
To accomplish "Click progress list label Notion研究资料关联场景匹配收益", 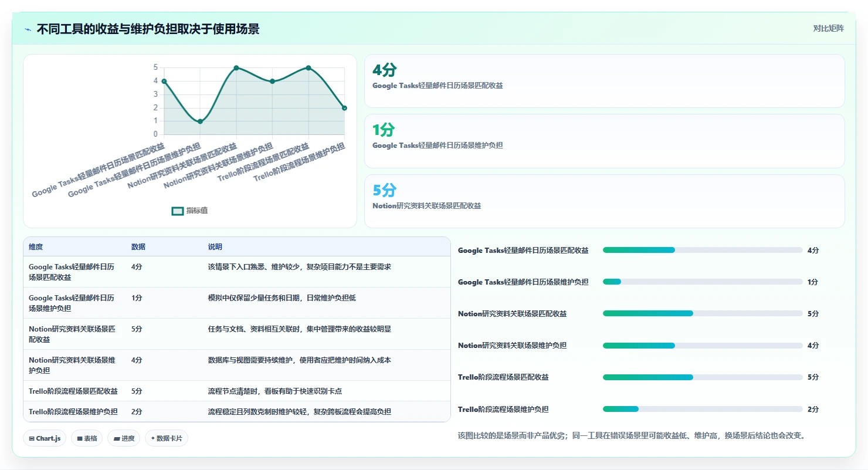I will point(512,314).
